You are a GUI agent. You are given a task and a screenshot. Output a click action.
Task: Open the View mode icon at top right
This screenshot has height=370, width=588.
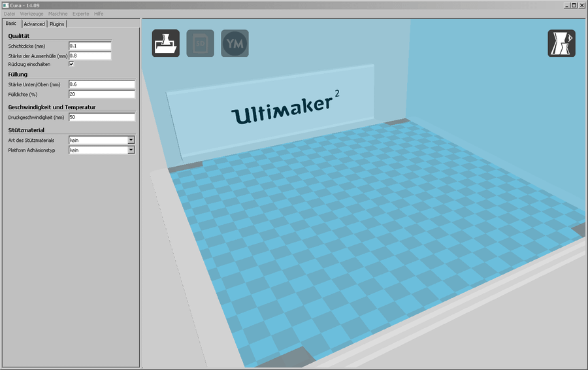coord(561,43)
